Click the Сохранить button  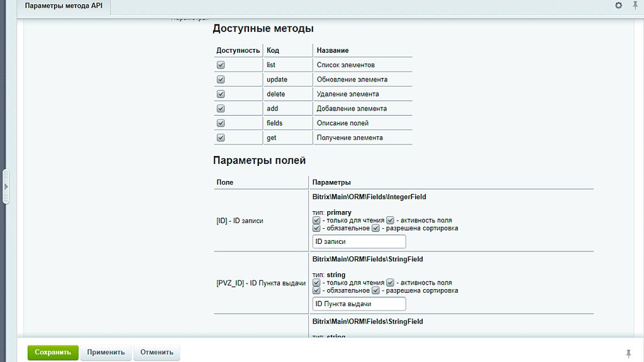pos(53,353)
